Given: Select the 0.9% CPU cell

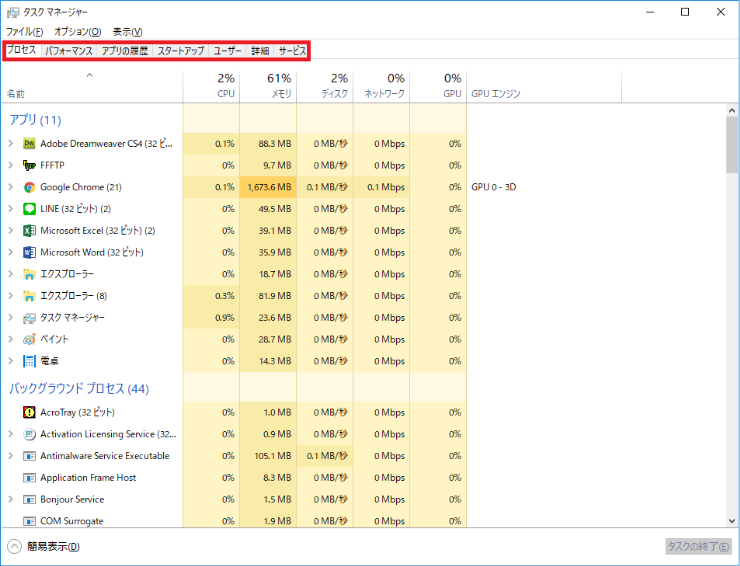Looking at the screenshot, I should pos(211,318).
